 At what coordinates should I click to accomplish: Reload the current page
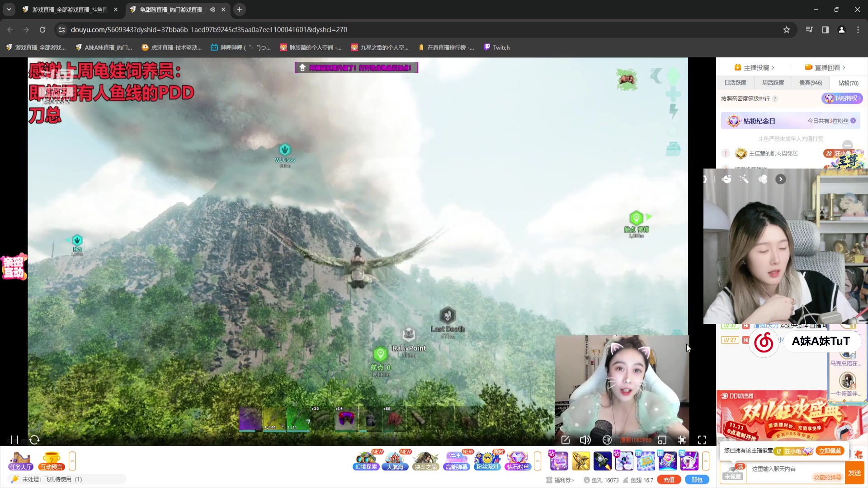tap(42, 30)
